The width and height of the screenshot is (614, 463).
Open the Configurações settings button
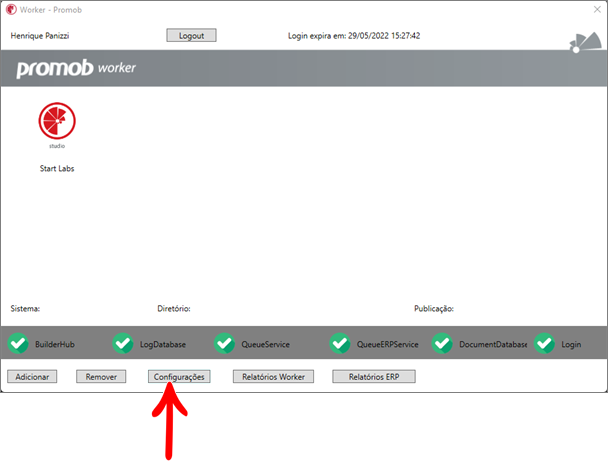(179, 376)
